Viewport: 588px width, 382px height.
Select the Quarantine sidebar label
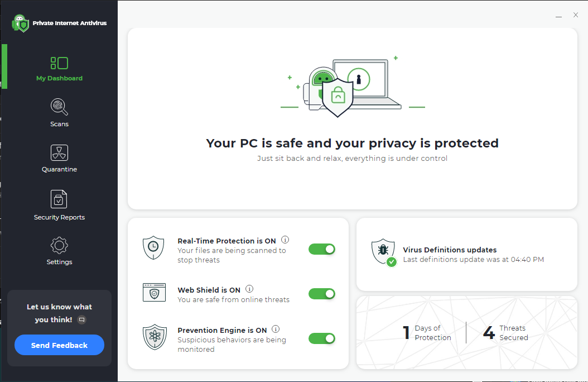coord(59,169)
